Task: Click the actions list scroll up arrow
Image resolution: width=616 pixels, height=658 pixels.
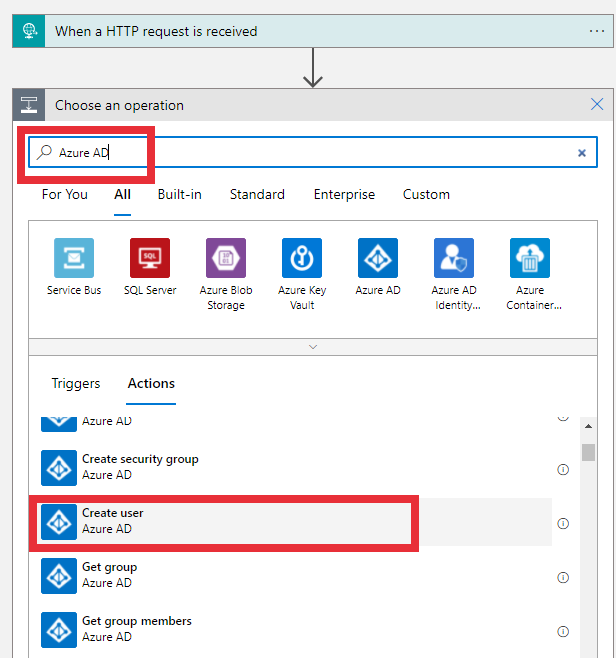Action: tap(588, 426)
